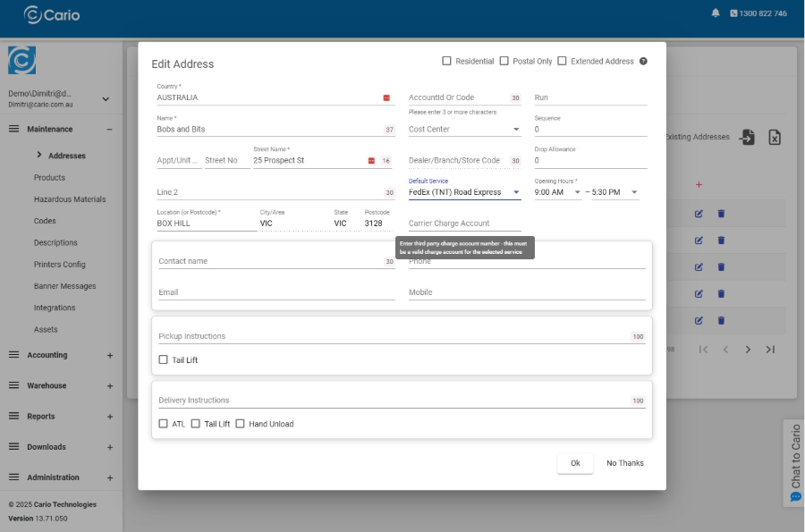Check the Hand Unload option
The height and width of the screenshot is (532, 805).
point(241,424)
